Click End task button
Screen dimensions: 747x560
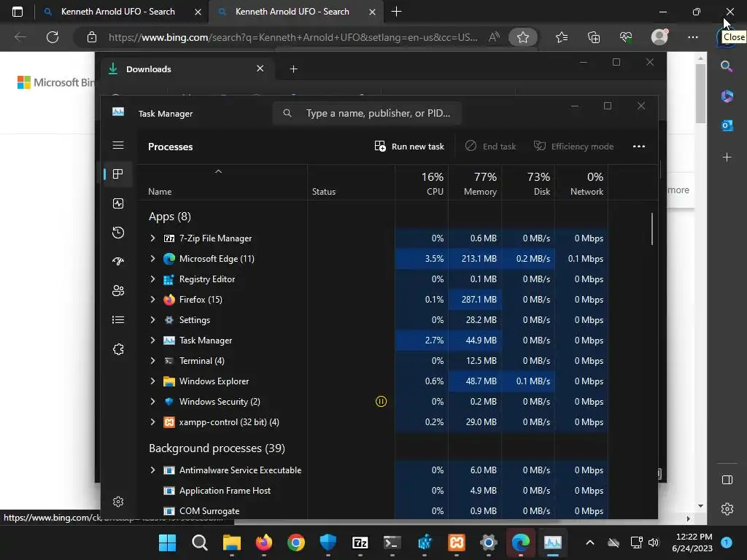click(491, 146)
